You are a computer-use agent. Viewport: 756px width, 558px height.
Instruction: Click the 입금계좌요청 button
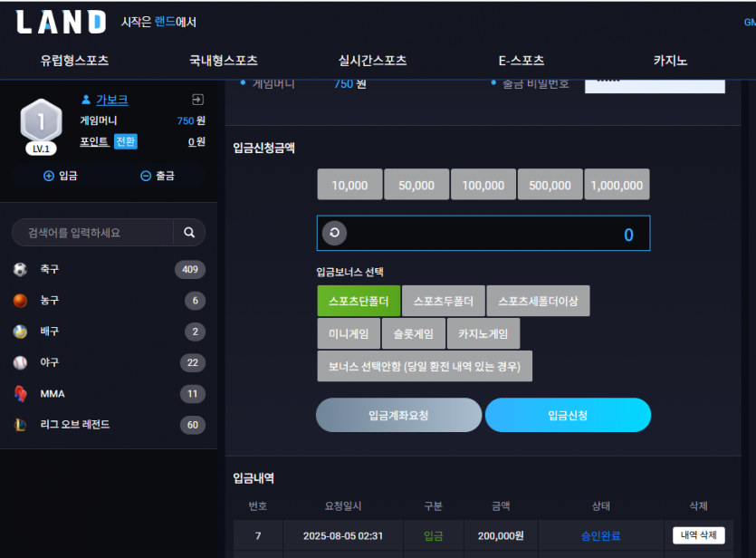[x=398, y=415]
